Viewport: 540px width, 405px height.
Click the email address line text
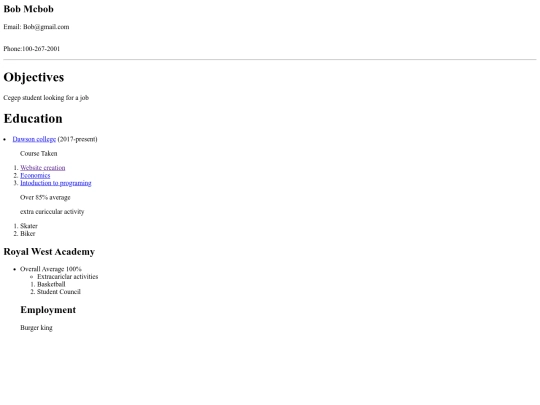36,27
